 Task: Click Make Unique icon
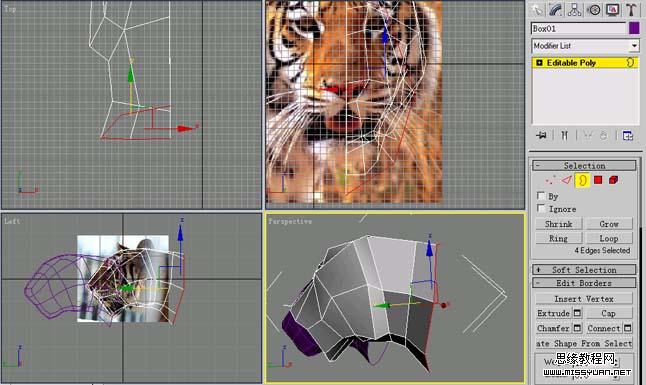tap(588, 135)
